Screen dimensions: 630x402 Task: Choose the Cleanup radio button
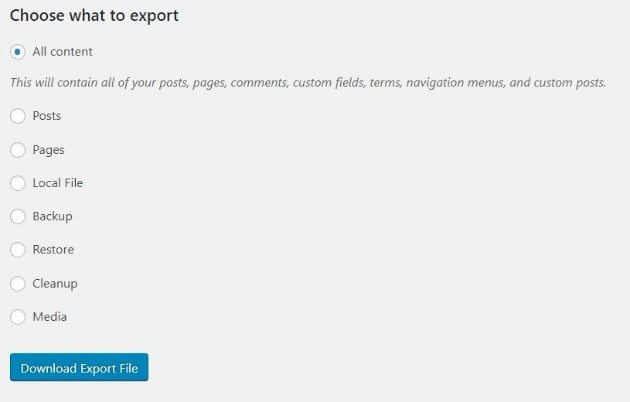18,283
